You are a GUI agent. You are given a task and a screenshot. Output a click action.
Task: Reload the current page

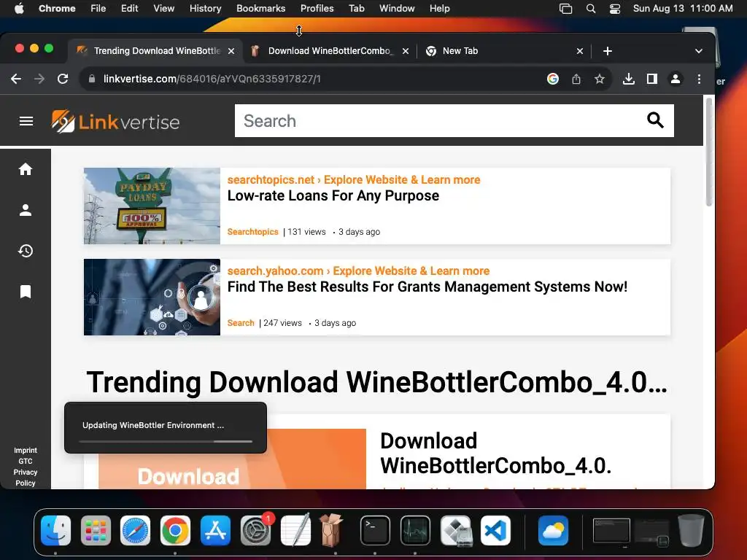coord(63,79)
